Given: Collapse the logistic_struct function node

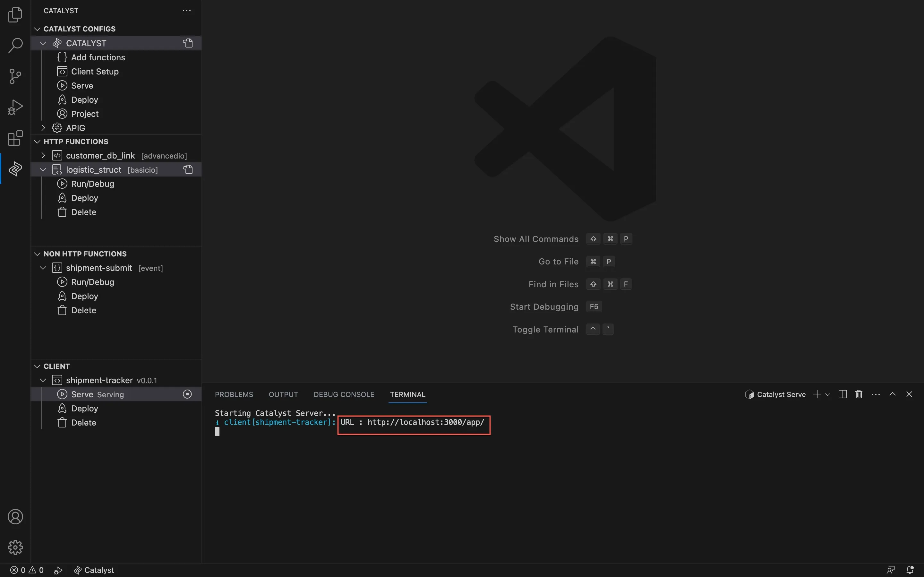Looking at the screenshot, I should (x=43, y=169).
